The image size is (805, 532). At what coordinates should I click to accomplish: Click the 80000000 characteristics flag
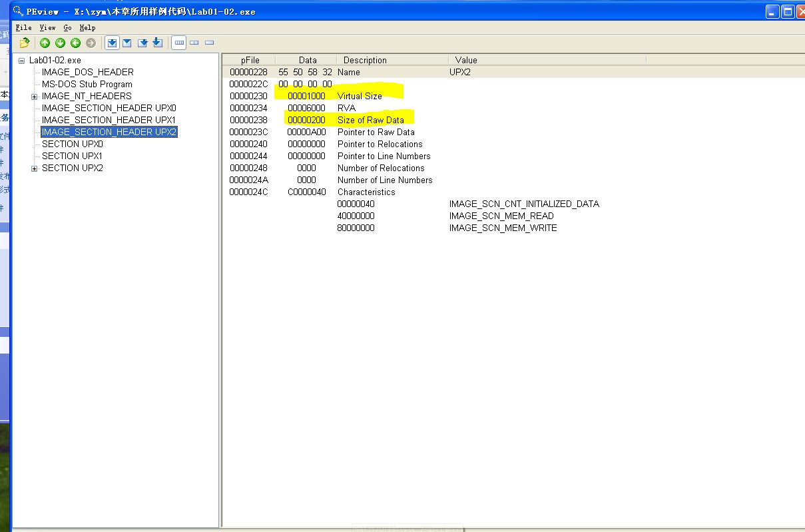356,228
